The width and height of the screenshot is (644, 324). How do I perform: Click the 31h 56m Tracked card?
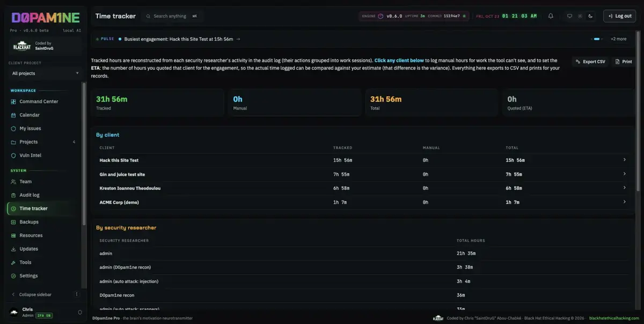click(158, 103)
